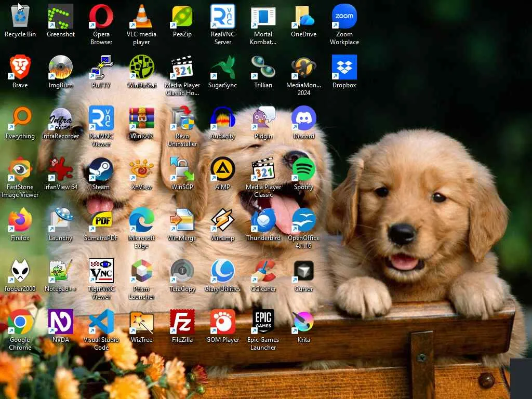The image size is (532, 399).
Task: Click the Media Player Classic Home Cinema icon
Action: click(x=182, y=67)
